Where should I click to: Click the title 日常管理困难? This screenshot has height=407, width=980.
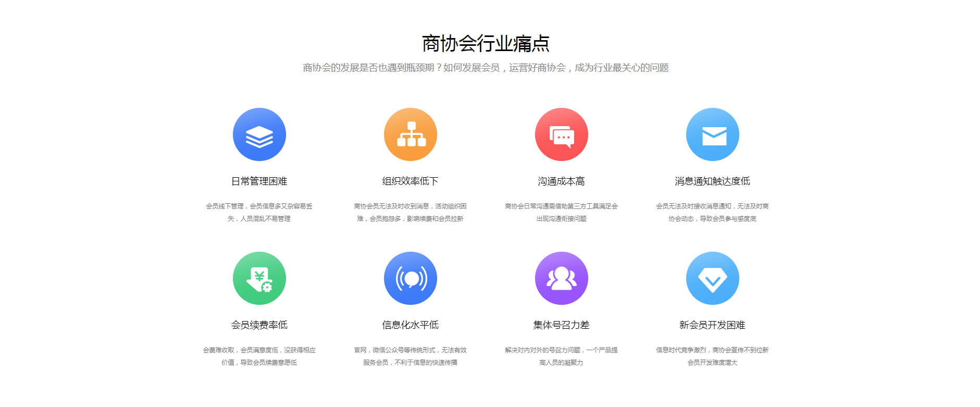point(259,181)
